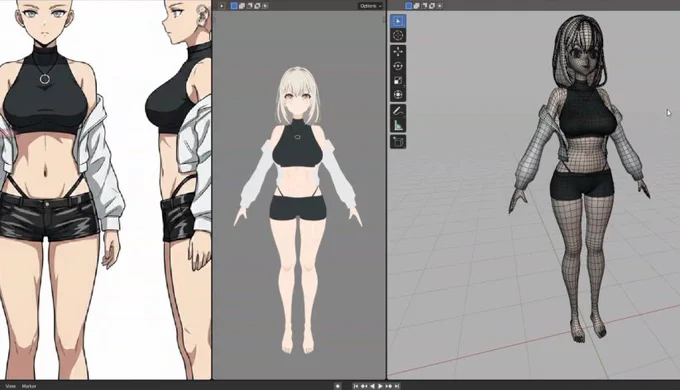The height and width of the screenshot is (390, 680).
Task: Select the Annotate pencil tool
Action: tap(398, 111)
